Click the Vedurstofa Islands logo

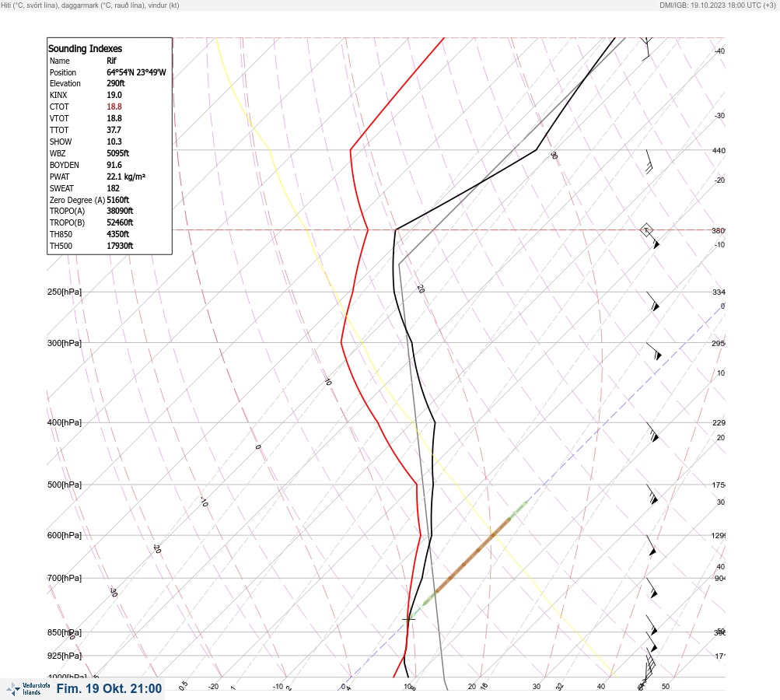pyautogui.click(x=28, y=689)
